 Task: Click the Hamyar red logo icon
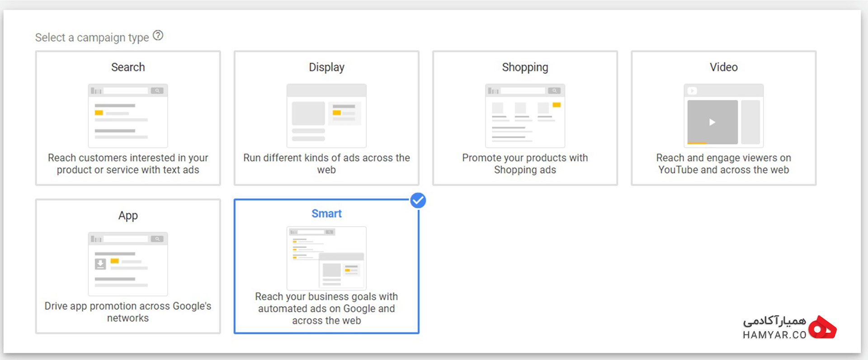tap(822, 327)
